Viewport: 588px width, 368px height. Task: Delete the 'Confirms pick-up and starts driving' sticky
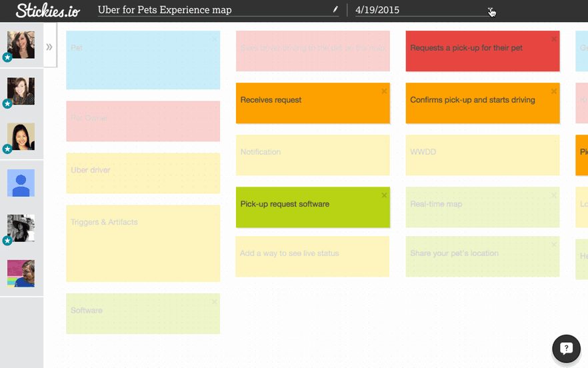(x=554, y=91)
